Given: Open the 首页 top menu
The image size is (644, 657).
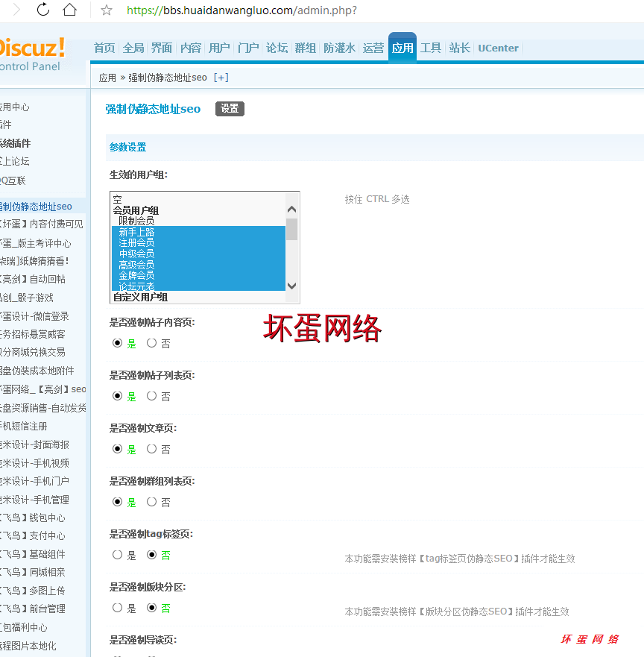Looking at the screenshot, I should [104, 48].
